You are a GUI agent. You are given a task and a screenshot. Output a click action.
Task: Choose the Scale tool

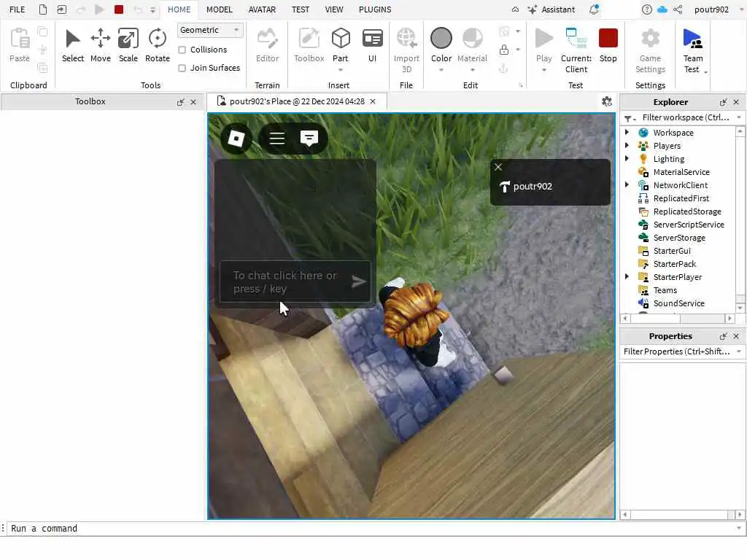point(128,46)
